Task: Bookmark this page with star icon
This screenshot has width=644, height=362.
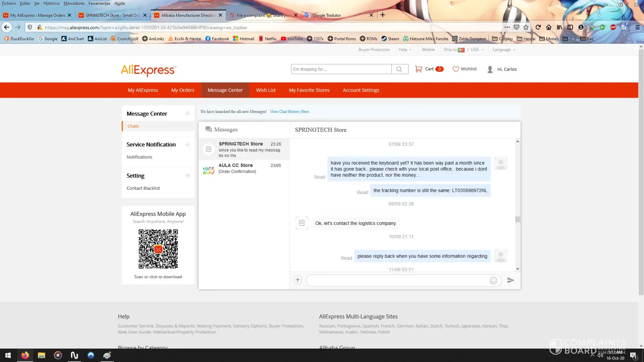Action: pyautogui.click(x=526, y=27)
